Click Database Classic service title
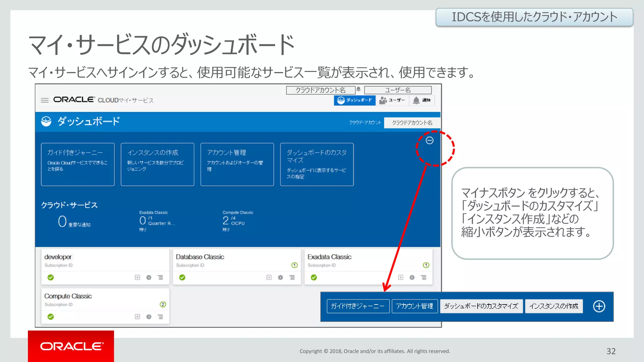The width and height of the screenshot is (644, 362). [x=200, y=257]
